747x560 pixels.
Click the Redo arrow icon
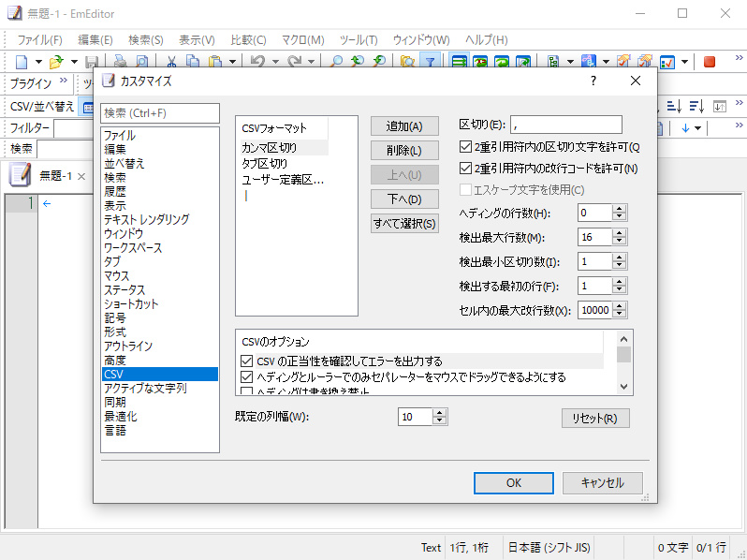tap(295, 62)
